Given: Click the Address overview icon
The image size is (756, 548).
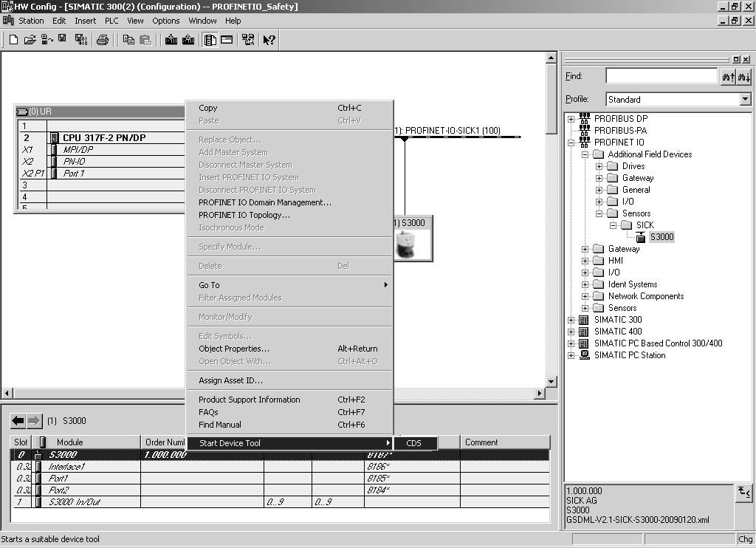Looking at the screenshot, I should (x=227, y=40).
